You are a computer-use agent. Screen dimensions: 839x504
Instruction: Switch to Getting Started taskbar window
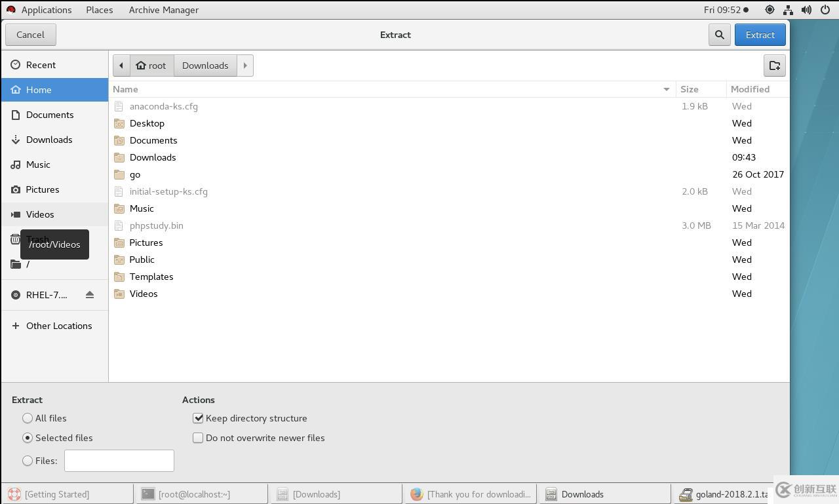67,494
